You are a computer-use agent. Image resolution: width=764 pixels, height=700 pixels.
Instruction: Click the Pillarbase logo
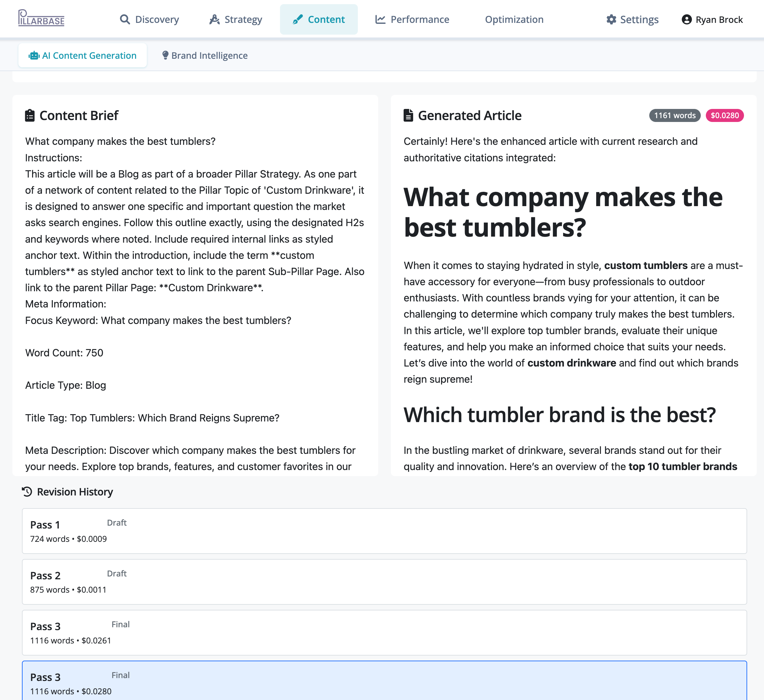(x=41, y=18)
